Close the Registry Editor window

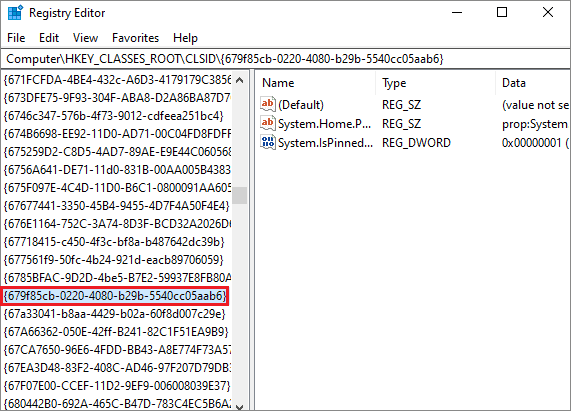(x=548, y=12)
